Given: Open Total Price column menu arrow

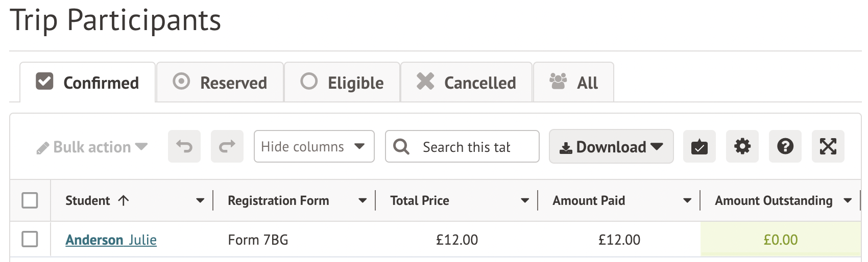Looking at the screenshot, I should pyautogui.click(x=524, y=201).
